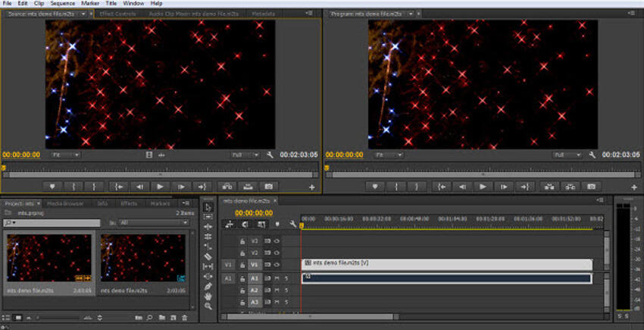Add marker in Source monitor
The width and height of the screenshot is (644, 330).
[52, 187]
